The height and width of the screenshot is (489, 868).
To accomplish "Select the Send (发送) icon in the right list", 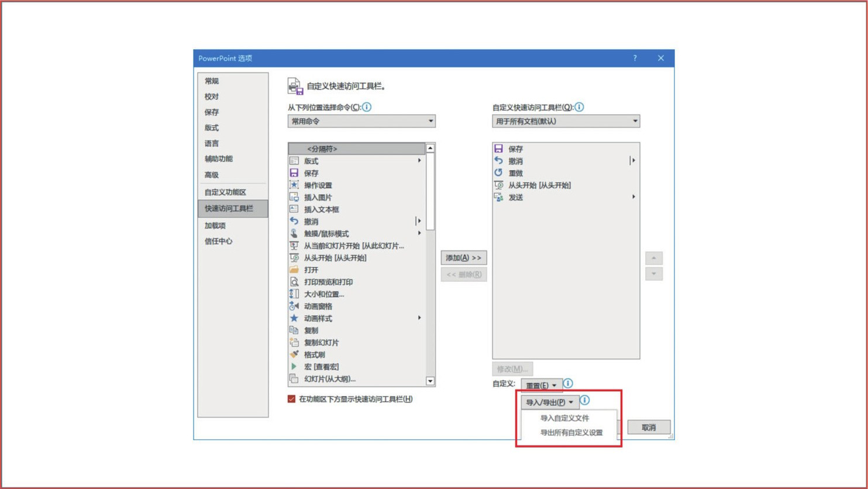I will pyautogui.click(x=498, y=197).
